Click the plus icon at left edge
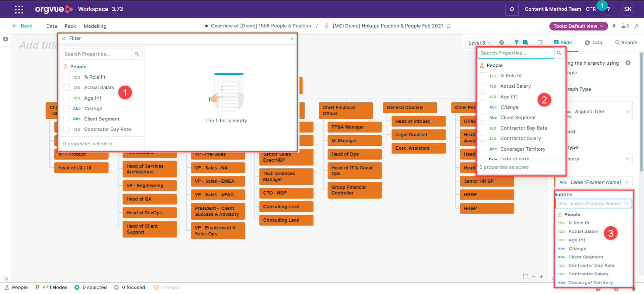Viewport: 644px width, 294px height. click(5, 39)
